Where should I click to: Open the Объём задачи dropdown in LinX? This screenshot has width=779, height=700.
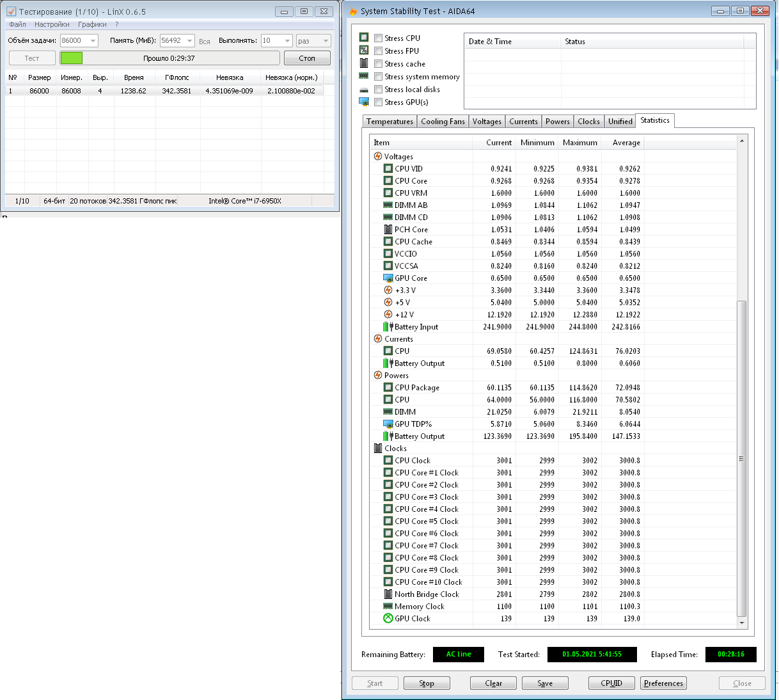(x=93, y=40)
